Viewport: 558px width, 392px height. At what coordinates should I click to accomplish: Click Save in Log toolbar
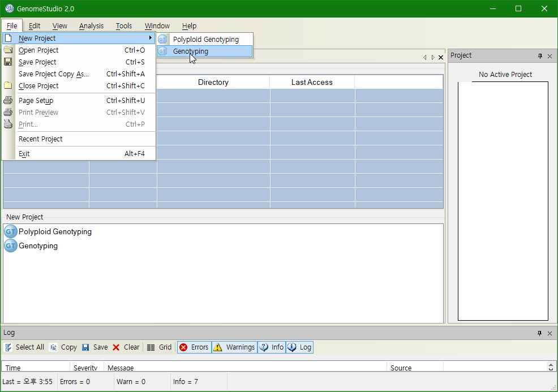click(95, 347)
